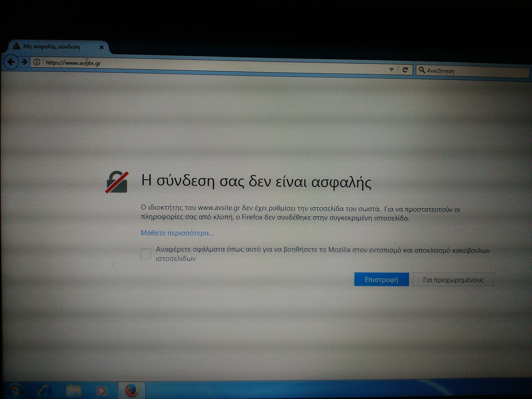Click the back navigation arrow
532x399 pixels.
(x=11, y=62)
